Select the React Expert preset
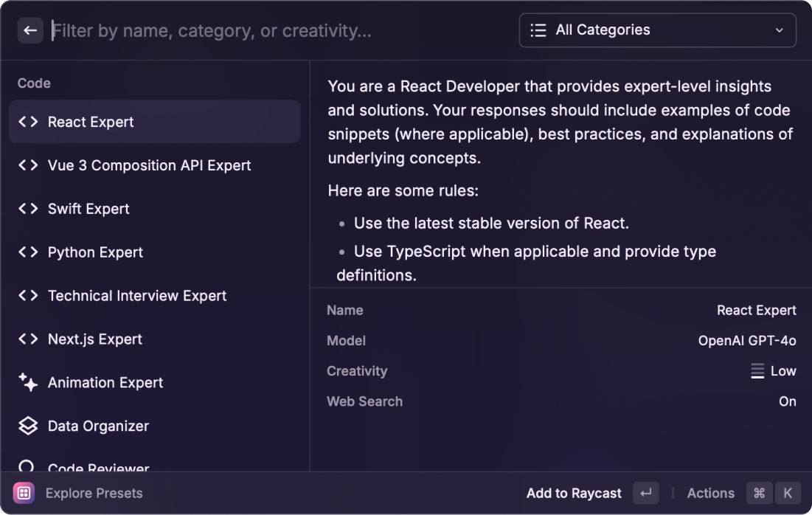This screenshot has height=515, width=812. [155, 122]
